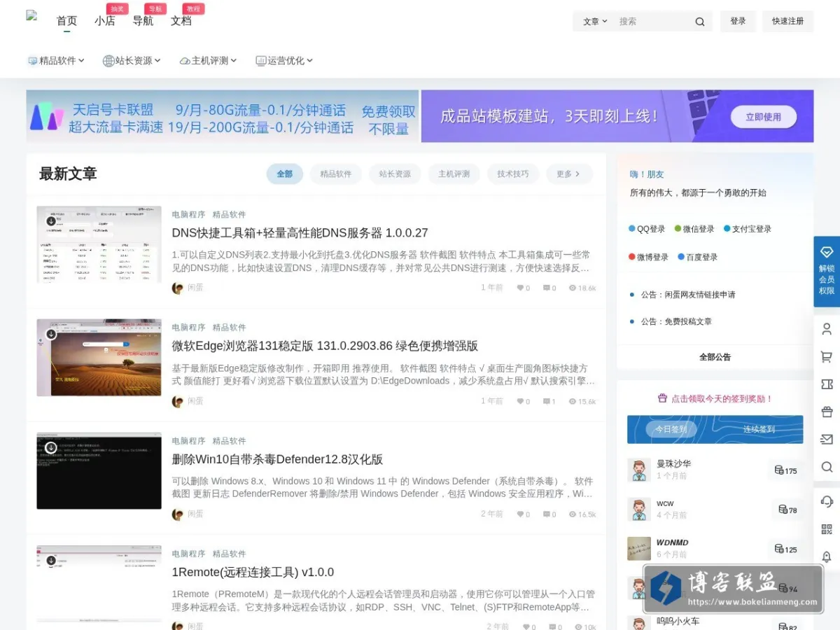Image resolution: width=840 pixels, height=630 pixels.
Task: Click the 快速注册 button
Action: pos(788,22)
